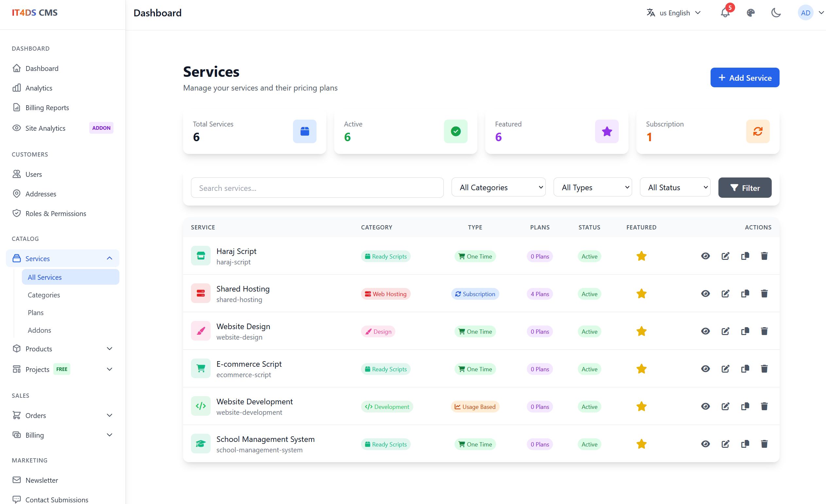Screen dimensions: 826x504
Task: Edit the Shared Hosting service
Action: tap(725, 294)
